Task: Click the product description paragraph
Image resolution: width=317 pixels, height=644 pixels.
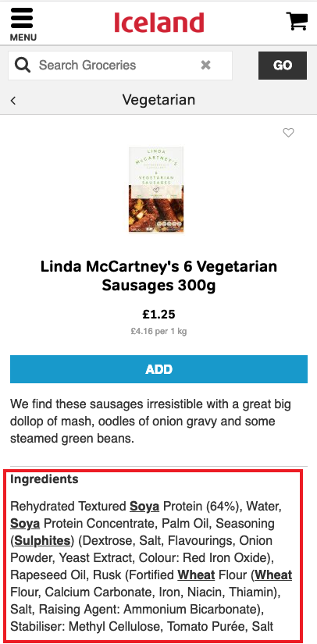Action: point(151,422)
